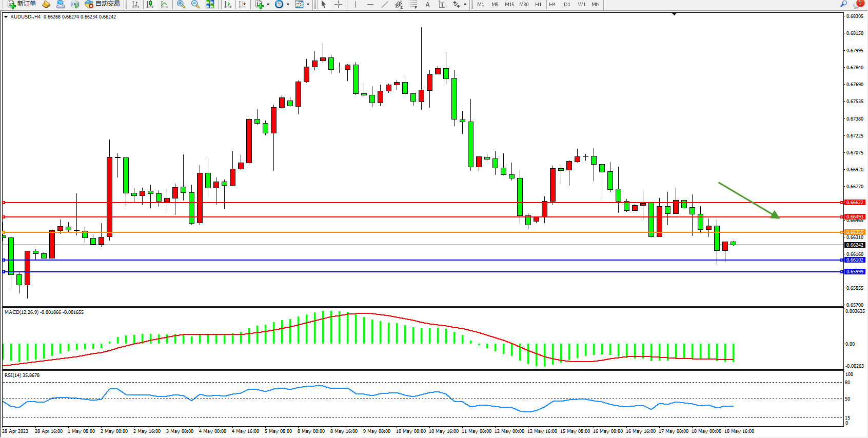Switch chart to bar chart style
This screenshot has width=868, height=438.
click(x=135, y=4)
